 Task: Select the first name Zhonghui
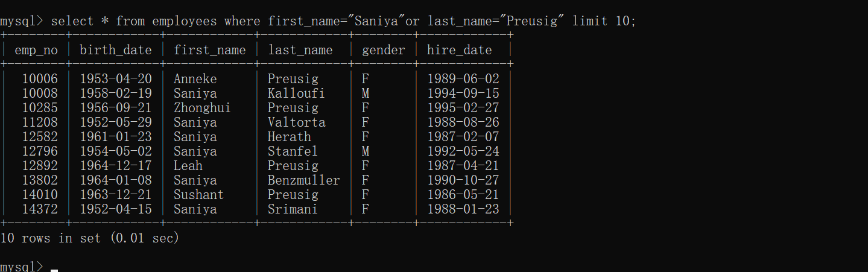(203, 108)
